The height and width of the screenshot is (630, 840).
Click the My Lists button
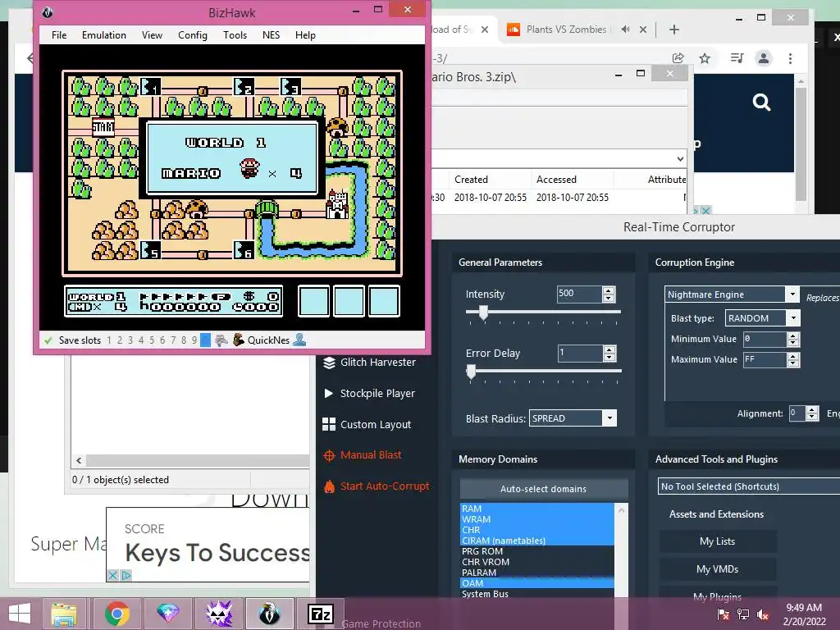[x=717, y=541]
